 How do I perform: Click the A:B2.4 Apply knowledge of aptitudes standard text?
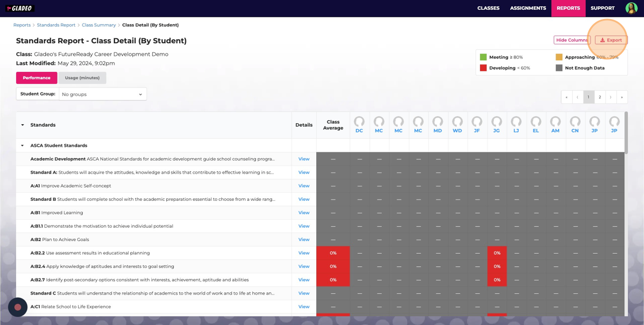pos(102,266)
